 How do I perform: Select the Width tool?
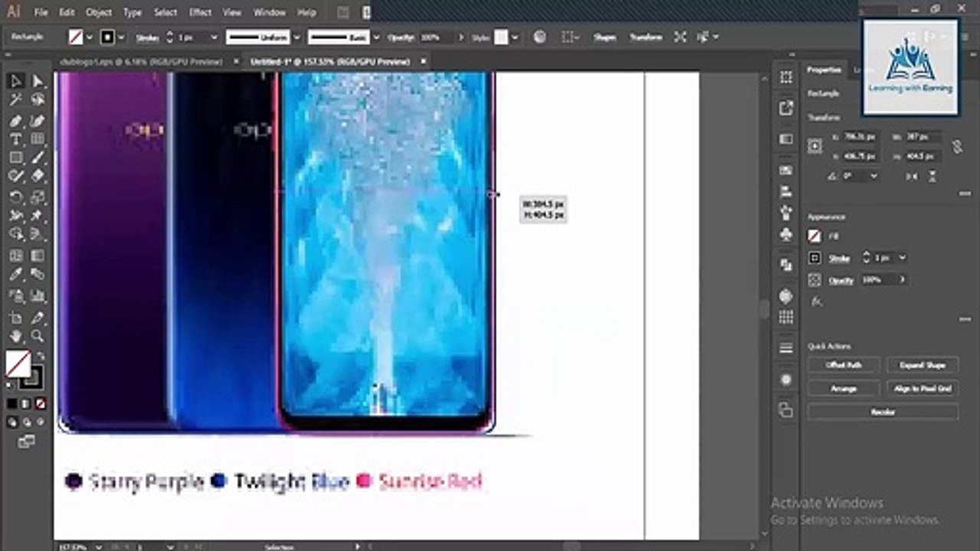[16, 216]
